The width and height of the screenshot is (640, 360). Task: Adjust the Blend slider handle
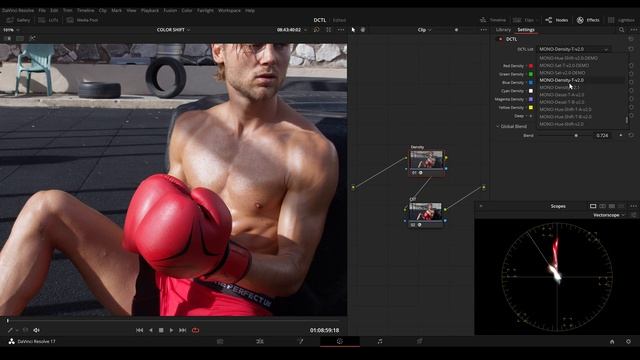pyautogui.click(x=576, y=135)
